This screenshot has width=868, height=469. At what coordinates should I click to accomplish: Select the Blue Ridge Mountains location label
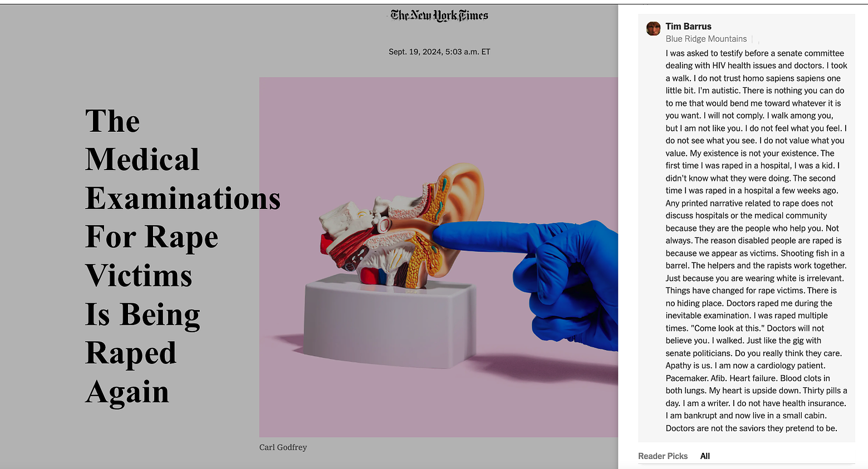pos(706,39)
